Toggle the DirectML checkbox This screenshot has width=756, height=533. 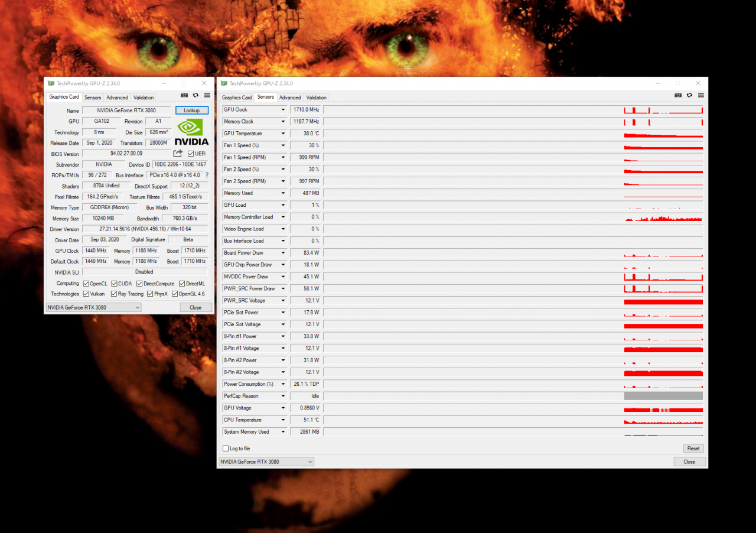pos(182,284)
